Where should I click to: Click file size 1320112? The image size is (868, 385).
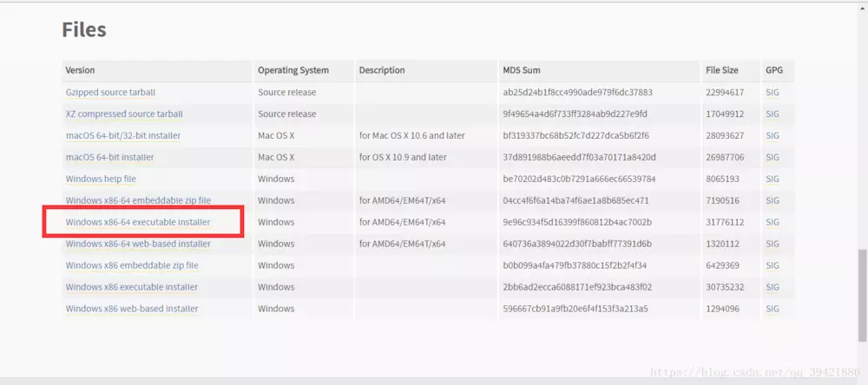[722, 244]
